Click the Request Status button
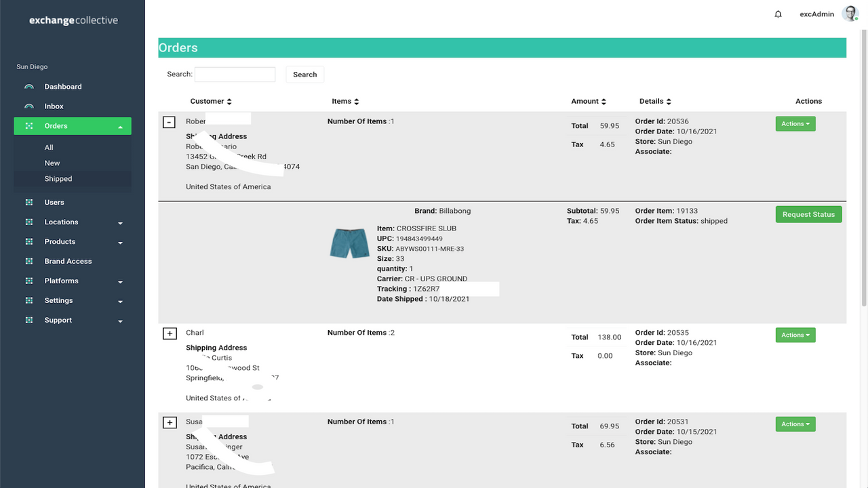Screen dimensions: 868x488 tap(809, 214)
